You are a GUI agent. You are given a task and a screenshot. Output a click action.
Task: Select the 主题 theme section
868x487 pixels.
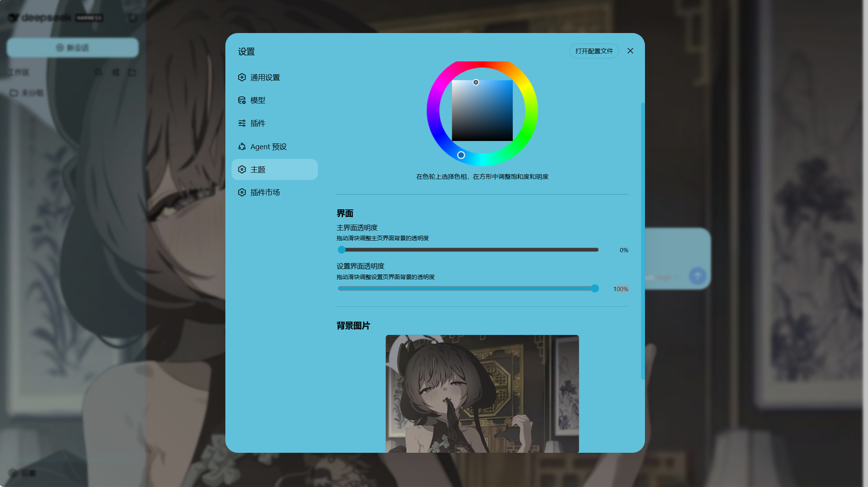point(274,169)
